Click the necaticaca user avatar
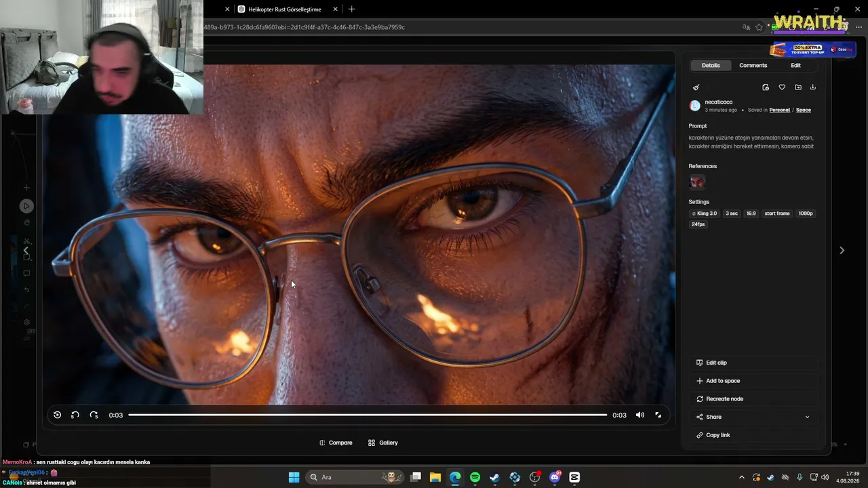The image size is (868, 488). (694, 106)
